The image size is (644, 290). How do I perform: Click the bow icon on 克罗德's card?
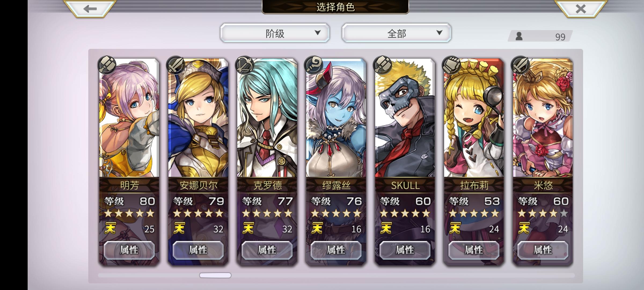[244, 65]
